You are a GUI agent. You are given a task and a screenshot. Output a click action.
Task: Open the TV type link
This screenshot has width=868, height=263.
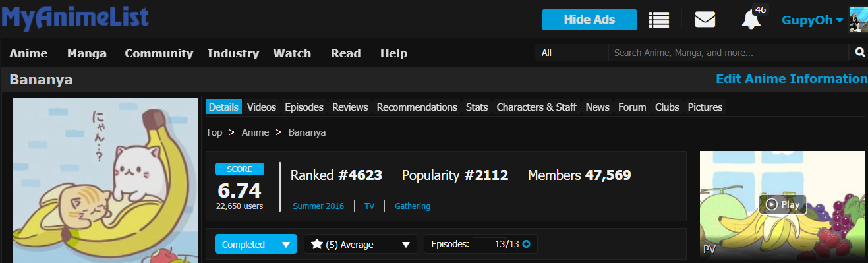[369, 206]
